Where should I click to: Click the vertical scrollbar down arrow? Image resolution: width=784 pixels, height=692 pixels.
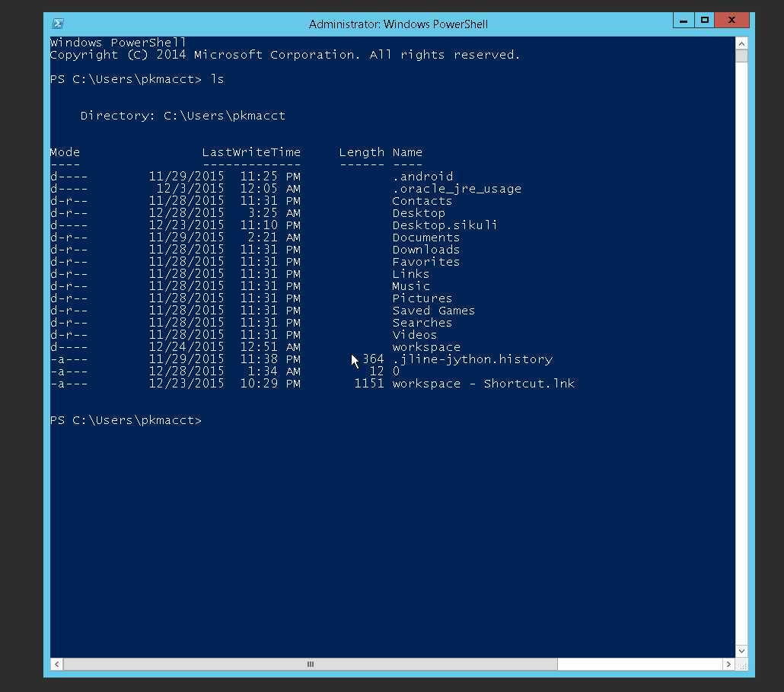pos(741,651)
